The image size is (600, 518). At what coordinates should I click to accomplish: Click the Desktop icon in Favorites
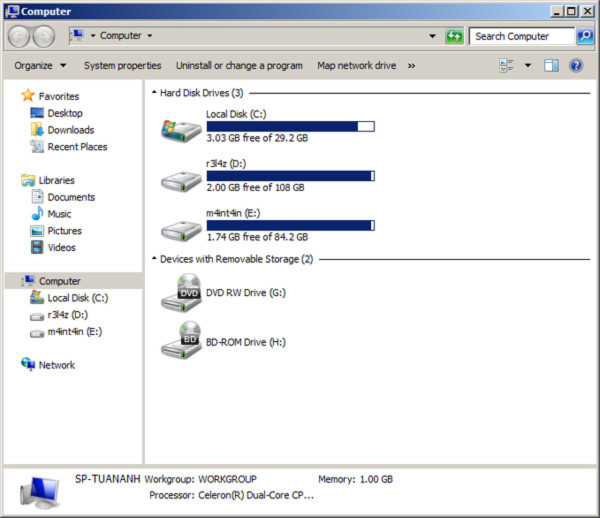[x=37, y=113]
